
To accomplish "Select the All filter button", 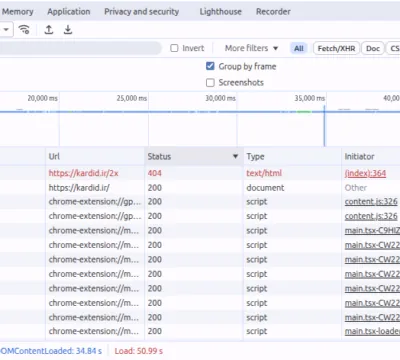I will 299,48.
